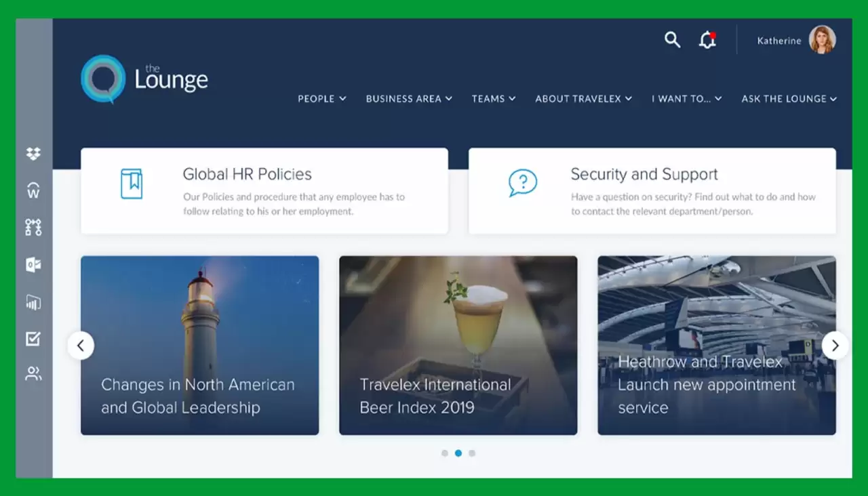868x496 pixels.
Task: Open the people sidebar icon
Action: click(x=33, y=373)
